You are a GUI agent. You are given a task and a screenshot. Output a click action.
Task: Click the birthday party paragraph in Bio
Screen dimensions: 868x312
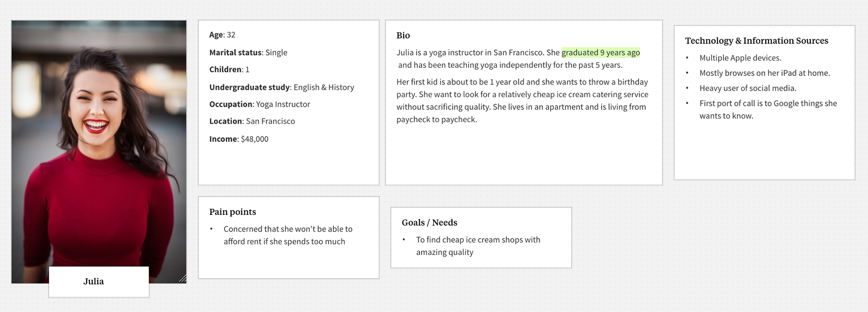522,101
